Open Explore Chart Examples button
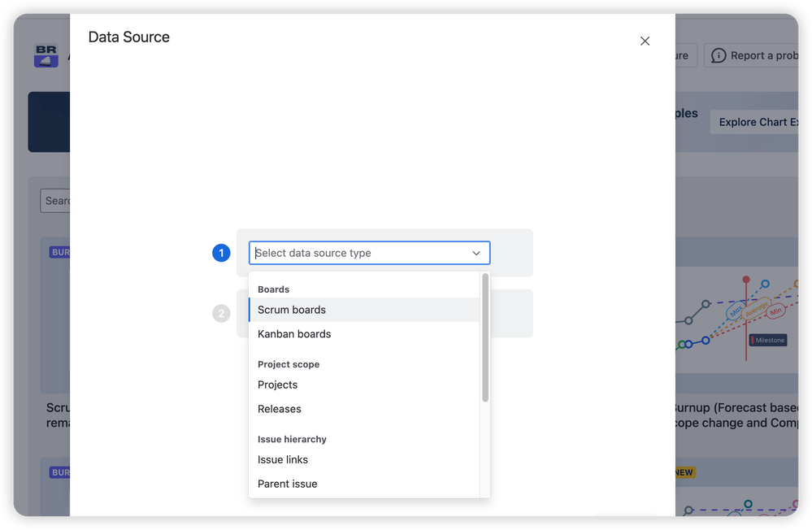The image size is (812, 530). (x=756, y=122)
